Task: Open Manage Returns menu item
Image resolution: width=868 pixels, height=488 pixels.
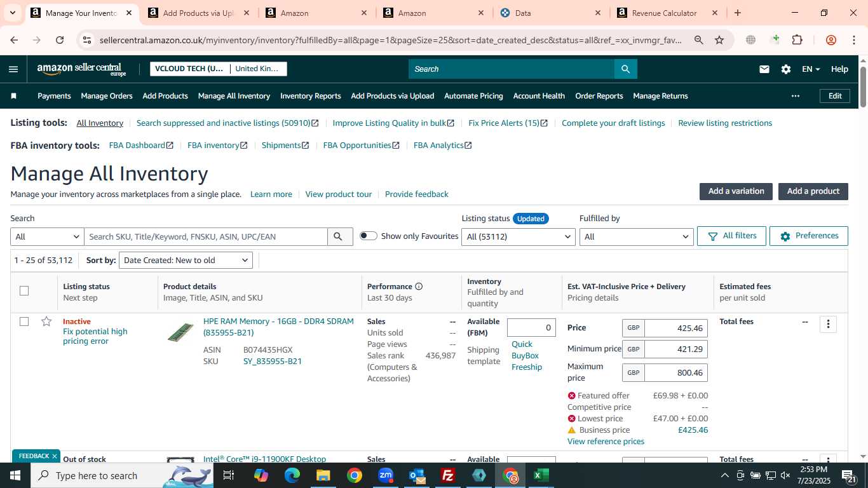Action: (x=660, y=96)
